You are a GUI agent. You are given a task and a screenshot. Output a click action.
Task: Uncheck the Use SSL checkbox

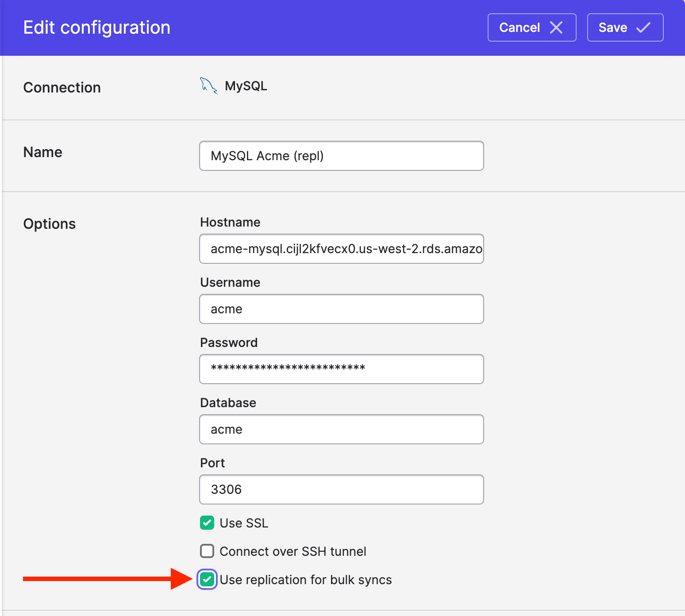207,523
